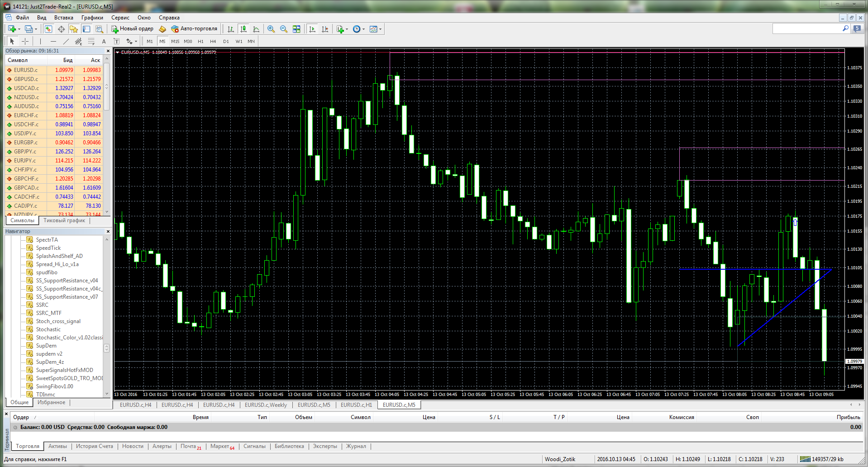Select the Equidistant Channel tool
Viewport: 868px width, 467px height.
point(78,41)
